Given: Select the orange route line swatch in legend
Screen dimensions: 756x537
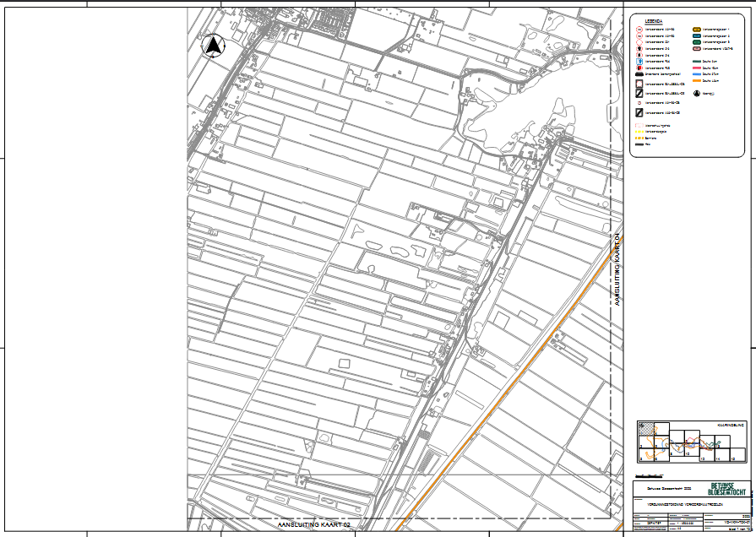Looking at the screenshot, I should pos(697,80).
